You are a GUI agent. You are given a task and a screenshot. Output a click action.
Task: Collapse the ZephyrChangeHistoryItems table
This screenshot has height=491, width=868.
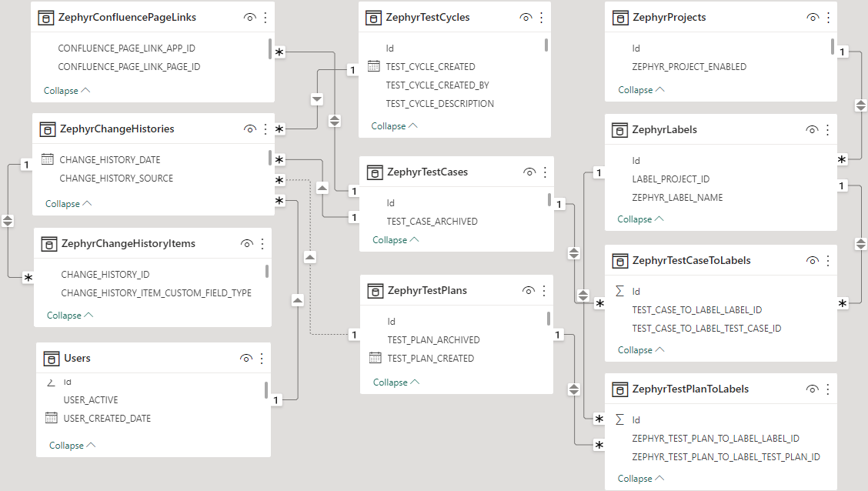click(x=70, y=315)
